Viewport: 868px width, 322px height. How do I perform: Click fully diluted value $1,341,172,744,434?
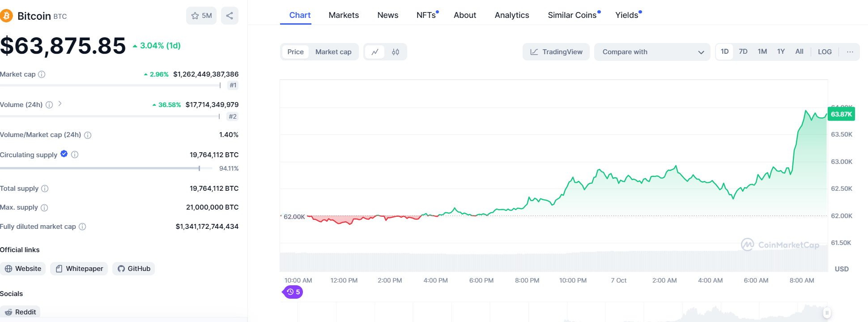pyautogui.click(x=207, y=227)
